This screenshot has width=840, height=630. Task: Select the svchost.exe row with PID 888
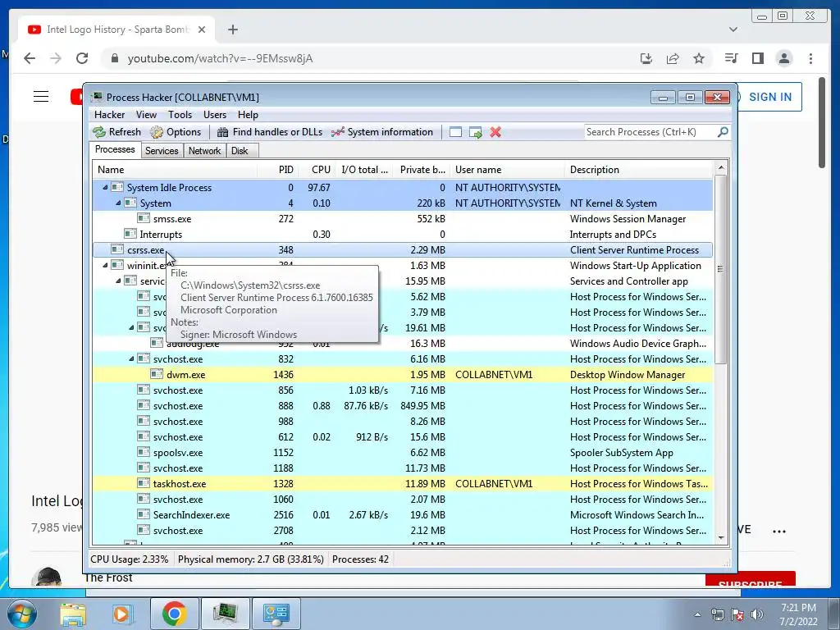point(403,406)
